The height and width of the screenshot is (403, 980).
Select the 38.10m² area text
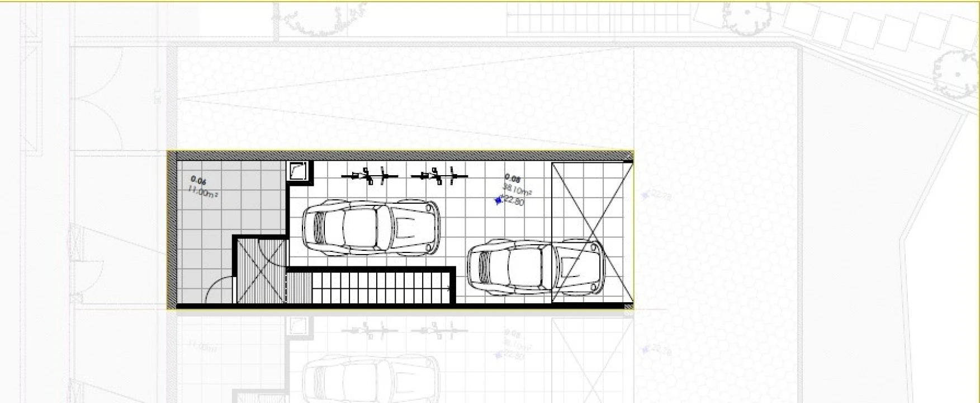click(x=517, y=190)
